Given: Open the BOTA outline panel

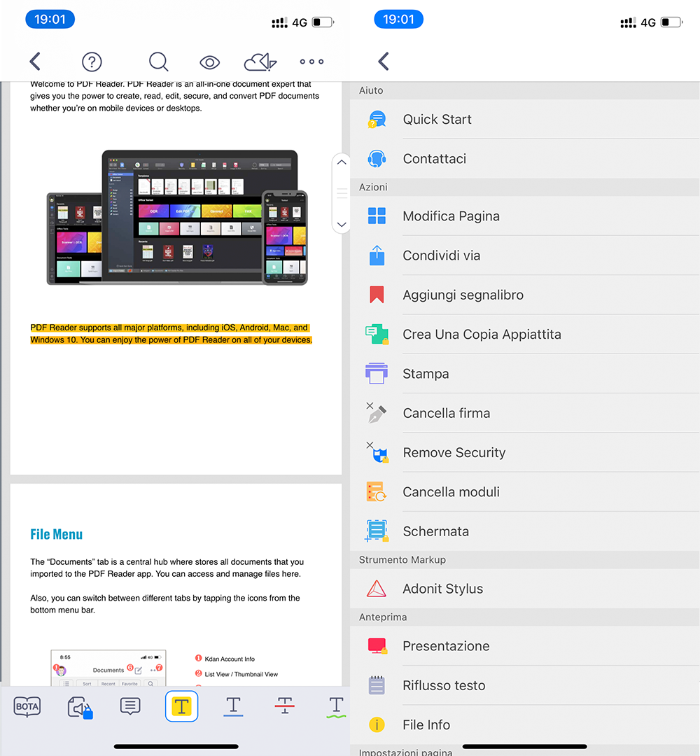Looking at the screenshot, I should tap(27, 706).
